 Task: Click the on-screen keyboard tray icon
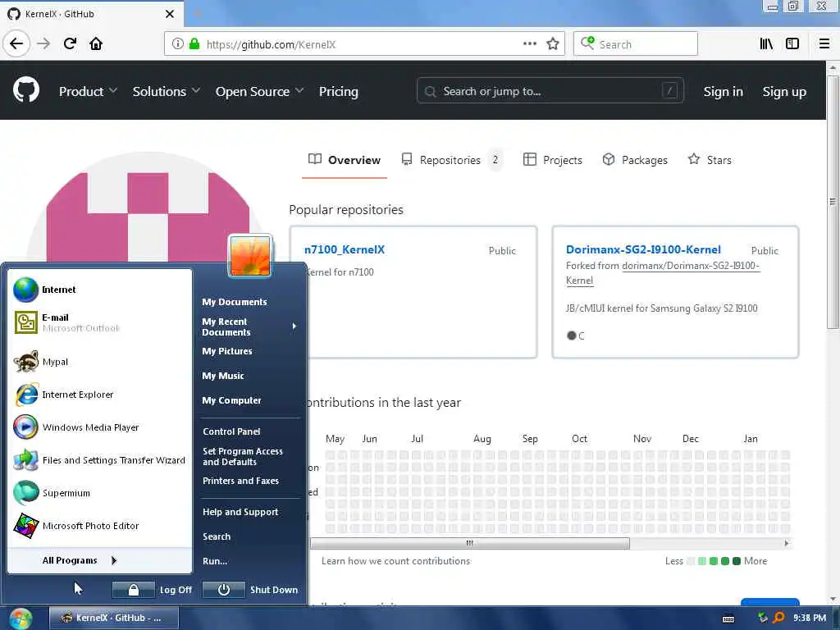click(x=728, y=619)
